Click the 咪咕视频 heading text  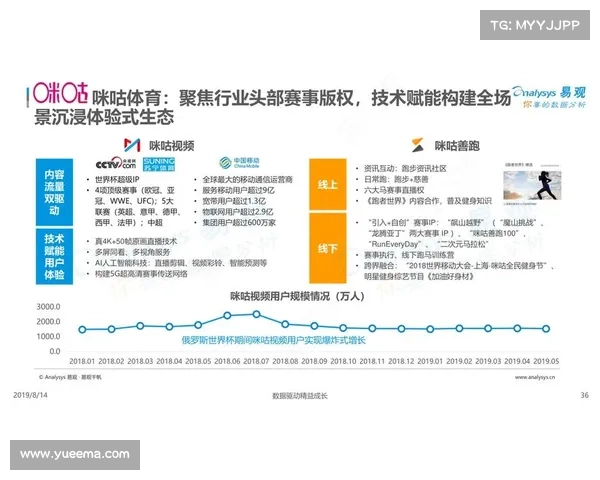(172, 146)
